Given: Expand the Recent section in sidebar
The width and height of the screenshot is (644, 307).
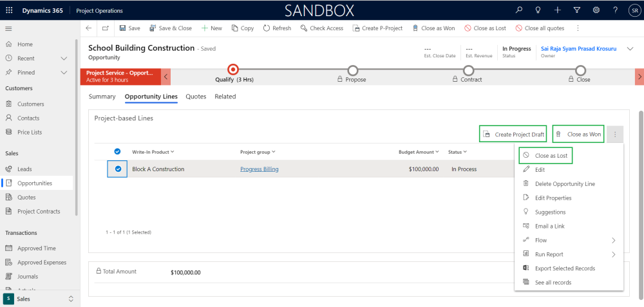Looking at the screenshot, I should tap(64, 59).
